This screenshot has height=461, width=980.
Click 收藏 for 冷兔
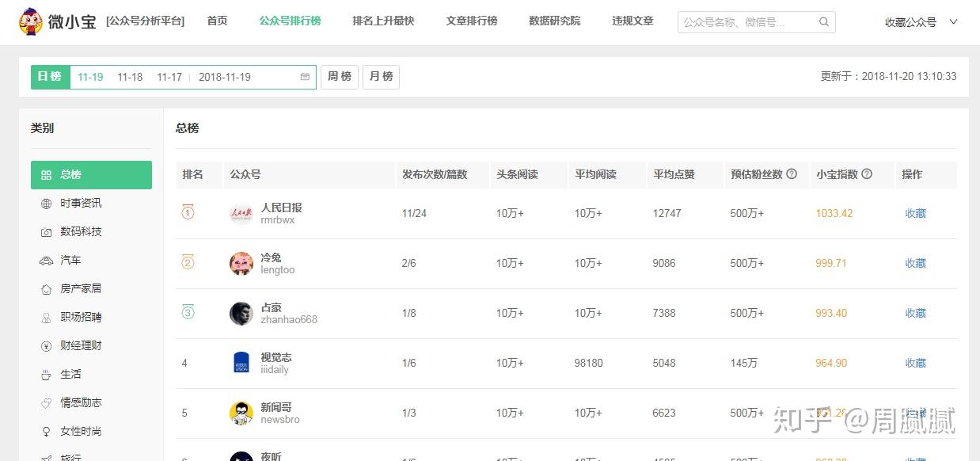[916, 264]
